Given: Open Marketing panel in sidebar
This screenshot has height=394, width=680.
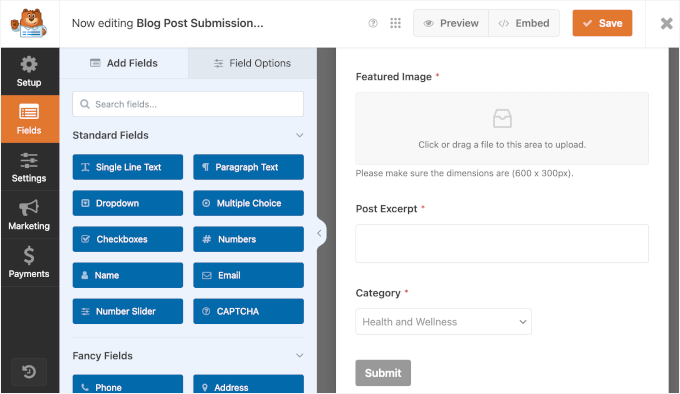Looking at the screenshot, I should (x=29, y=215).
